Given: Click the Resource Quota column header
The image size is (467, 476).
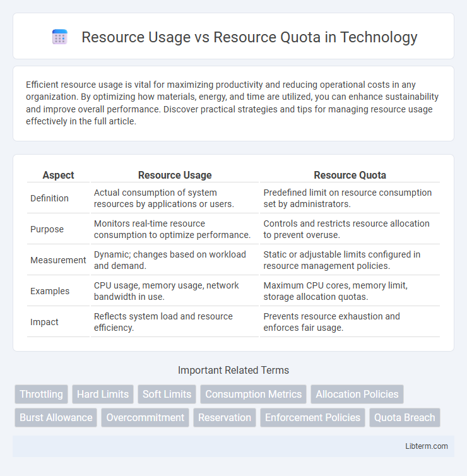Looking at the screenshot, I should (350, 175).
